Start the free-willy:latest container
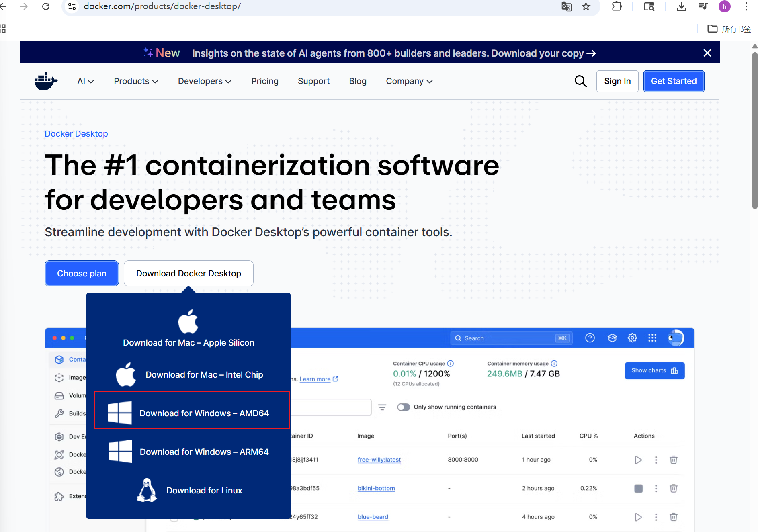 coord(638,460)
